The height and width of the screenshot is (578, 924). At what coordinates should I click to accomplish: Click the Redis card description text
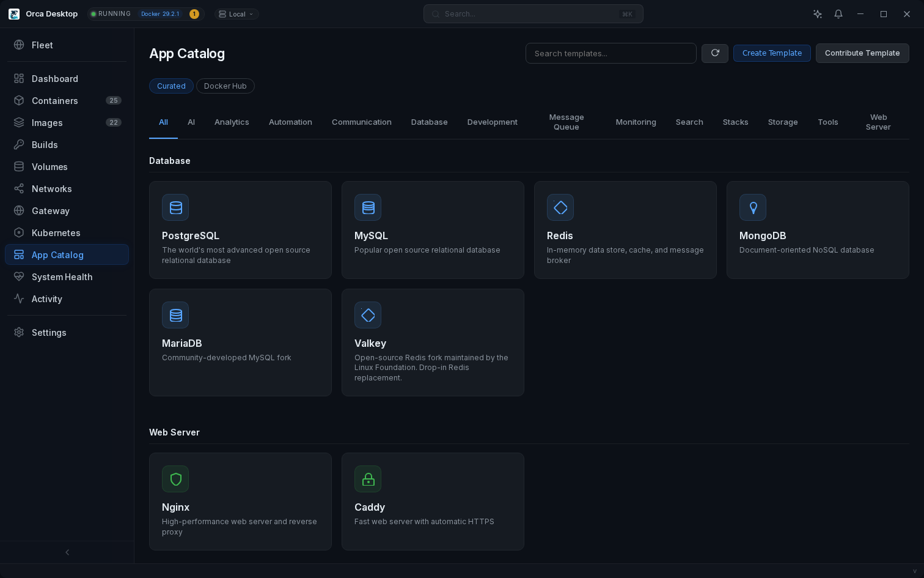(x=625, y=255)
